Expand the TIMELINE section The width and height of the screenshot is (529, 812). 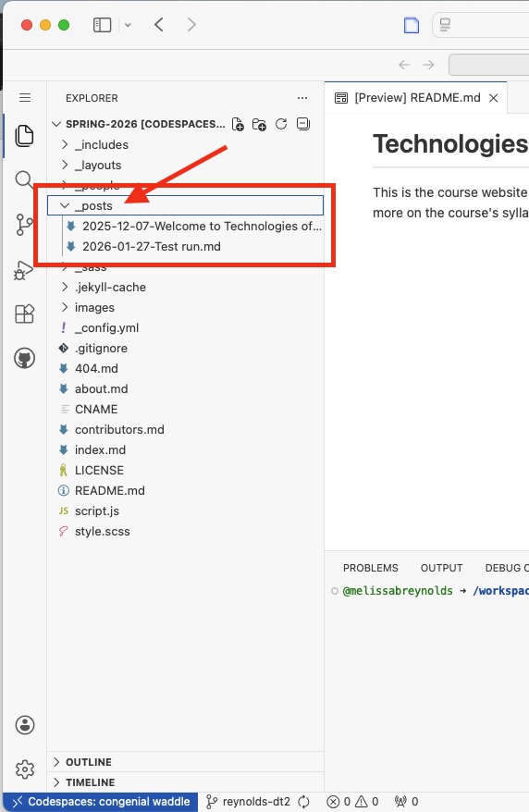pos(185,782)
